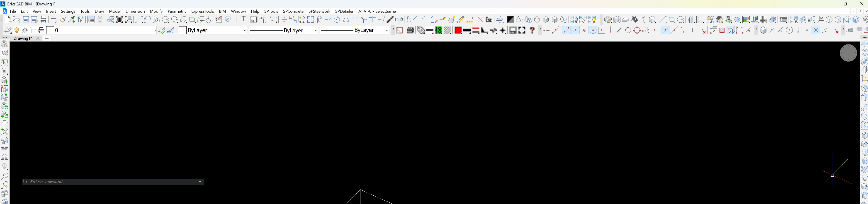Image resolution: width=868 pixels, height=204 pixels.
Task: Open the ByLayer color dropdown
Action: pos(245,31)
